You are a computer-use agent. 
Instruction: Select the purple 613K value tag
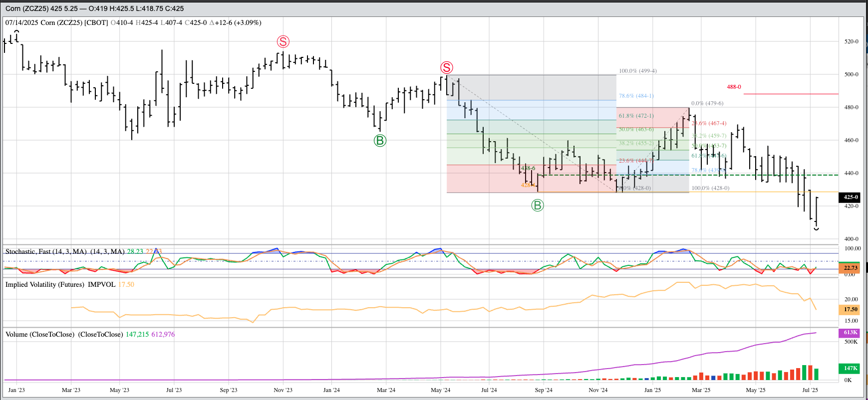850,333
